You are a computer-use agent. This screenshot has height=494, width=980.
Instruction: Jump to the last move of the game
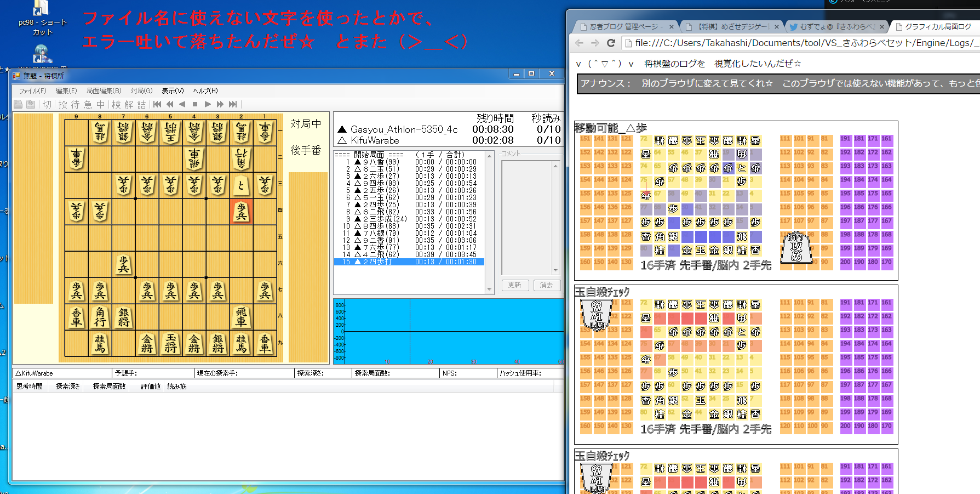point(233,104)
